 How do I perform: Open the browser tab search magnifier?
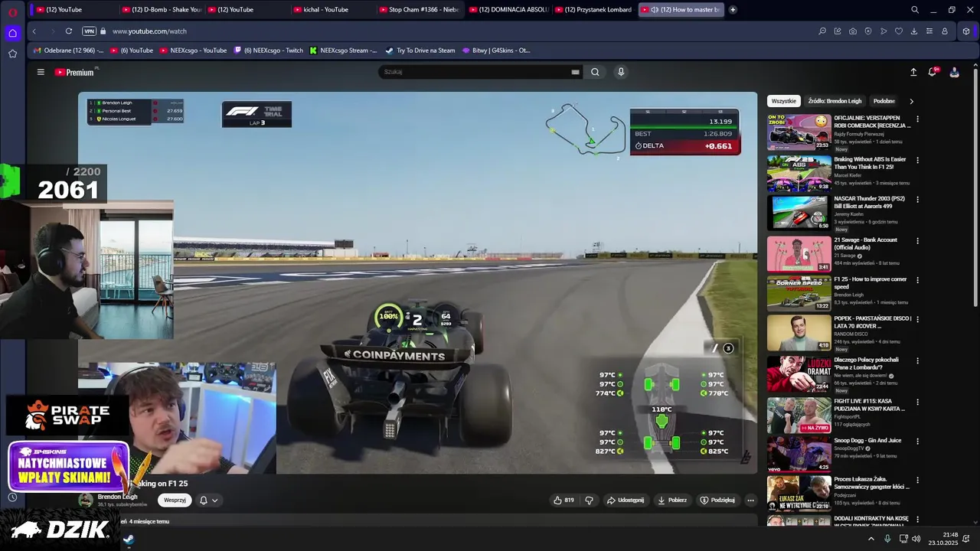915,10
